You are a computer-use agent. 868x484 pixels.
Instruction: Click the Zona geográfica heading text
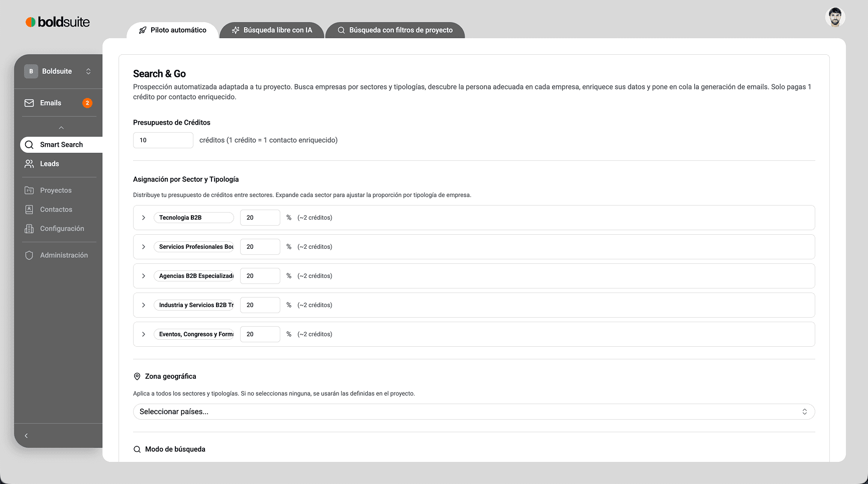coord(171,376)
